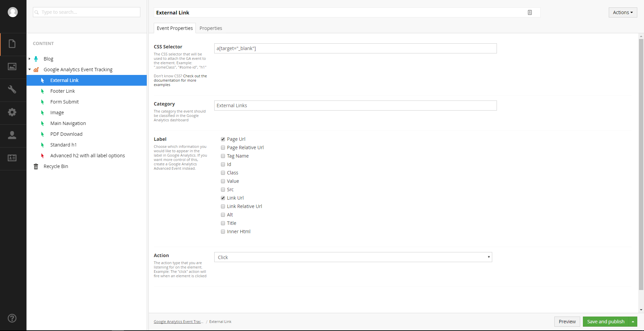Click the Google Analytics chart icon
This screenshot has height=331, width=644.
(36, 70)
